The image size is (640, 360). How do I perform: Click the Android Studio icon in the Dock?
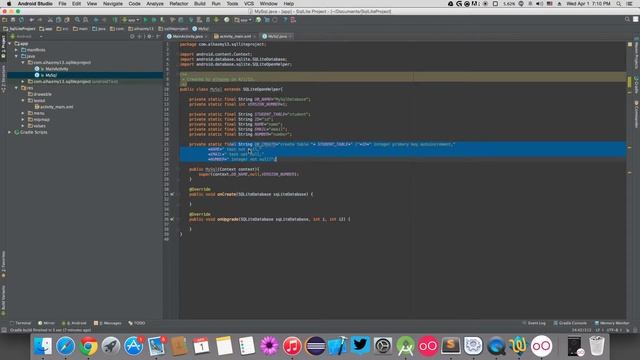pos(405,346)
